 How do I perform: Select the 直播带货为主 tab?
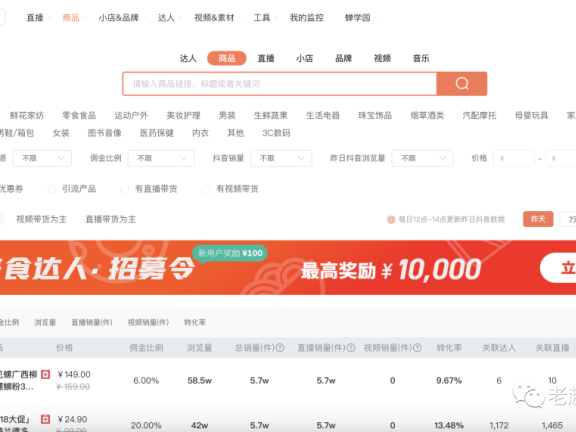pyautogui.click(x=111, y=219)
